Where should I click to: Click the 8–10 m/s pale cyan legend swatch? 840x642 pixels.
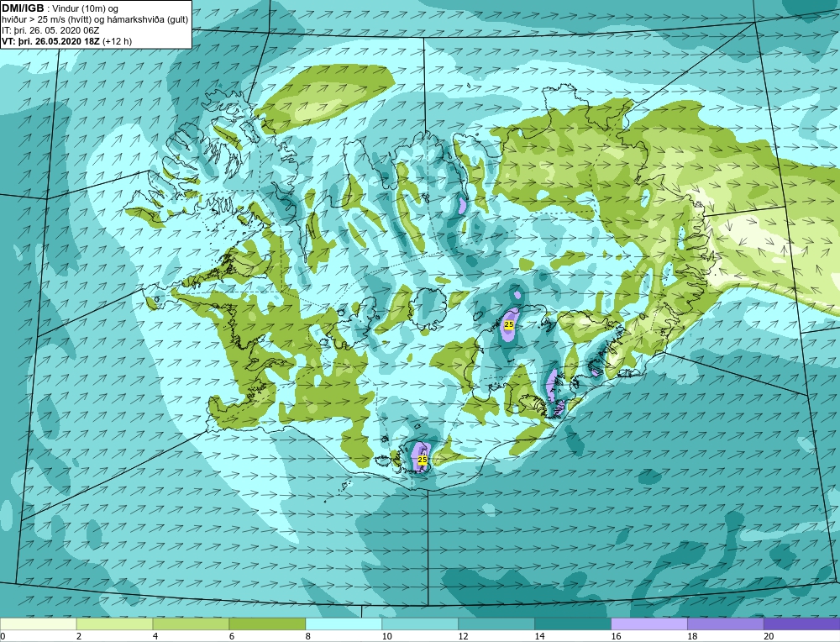coord(344,624)
